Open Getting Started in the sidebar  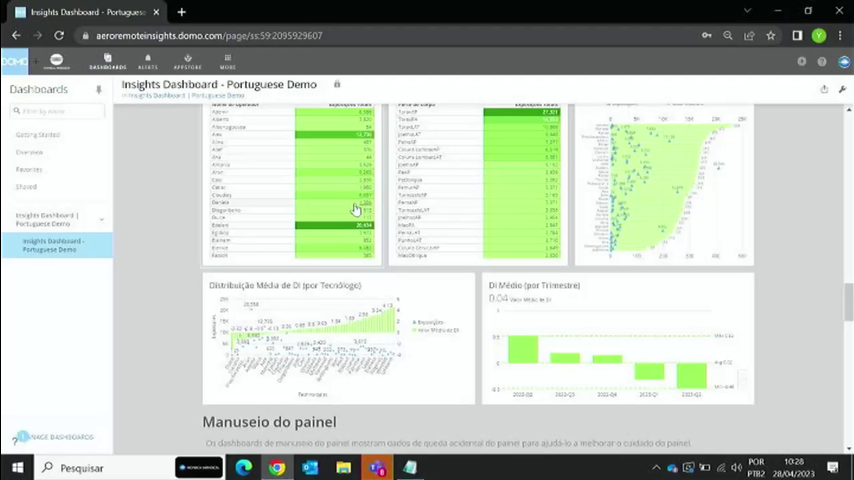(38, 135)
